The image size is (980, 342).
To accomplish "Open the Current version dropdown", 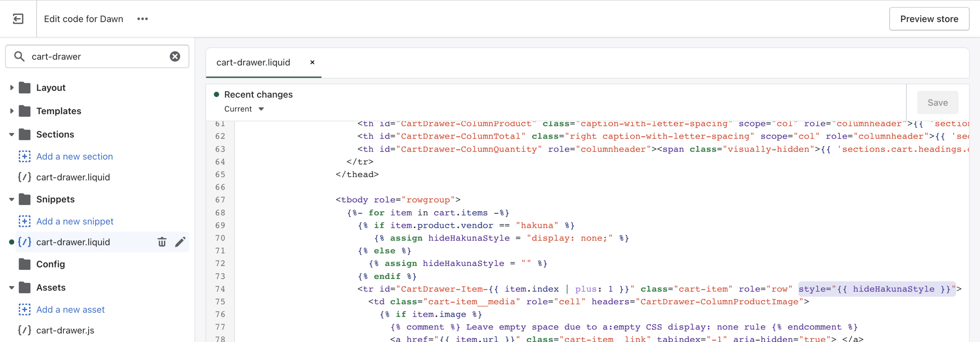I will point(244,109).
